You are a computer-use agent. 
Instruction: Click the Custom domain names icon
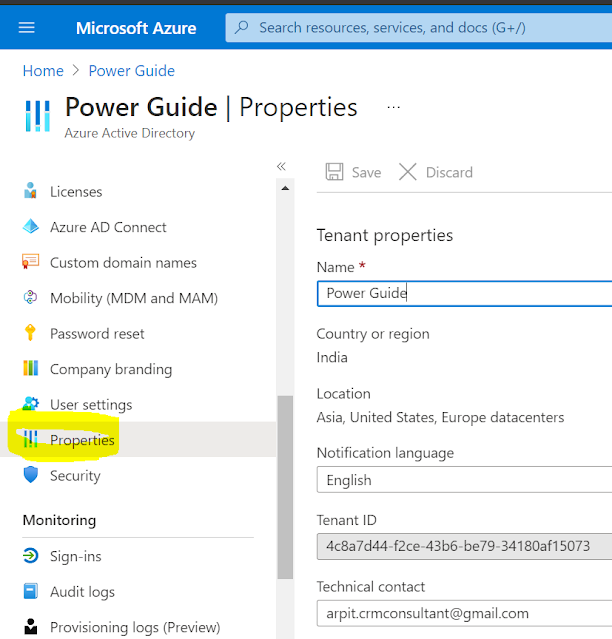[31, 262]
